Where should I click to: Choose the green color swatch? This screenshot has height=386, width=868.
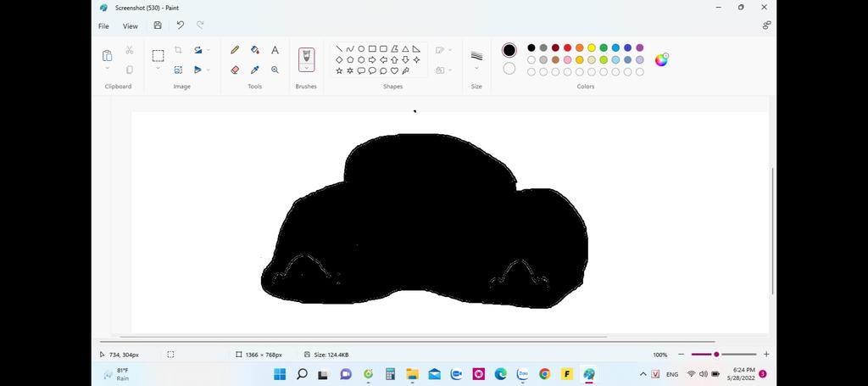pyautogui.click(x=604, y=48)
